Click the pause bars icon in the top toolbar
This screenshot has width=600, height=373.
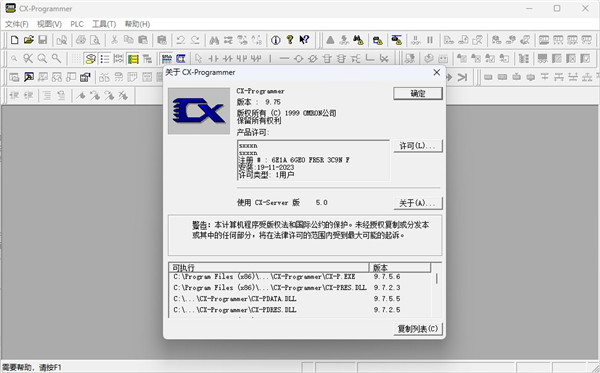point(430,40)
